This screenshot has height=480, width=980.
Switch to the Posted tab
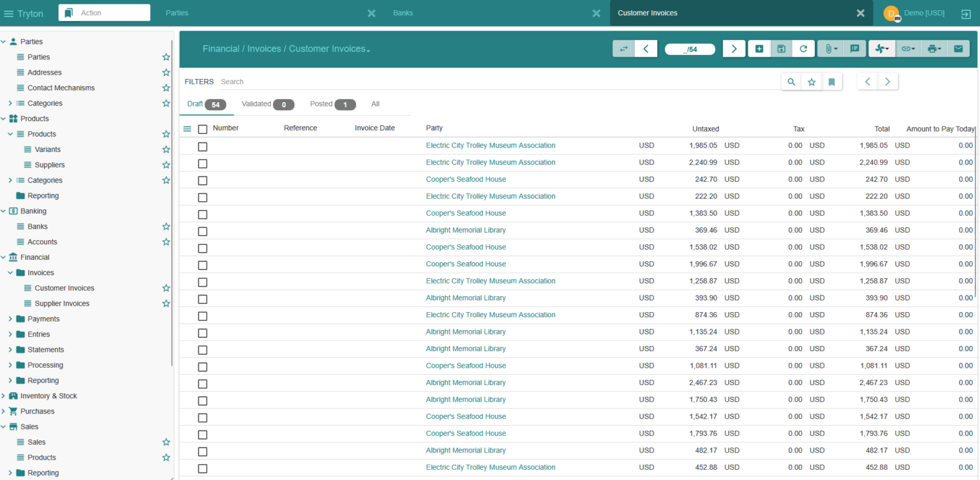(x=322, y=104)
